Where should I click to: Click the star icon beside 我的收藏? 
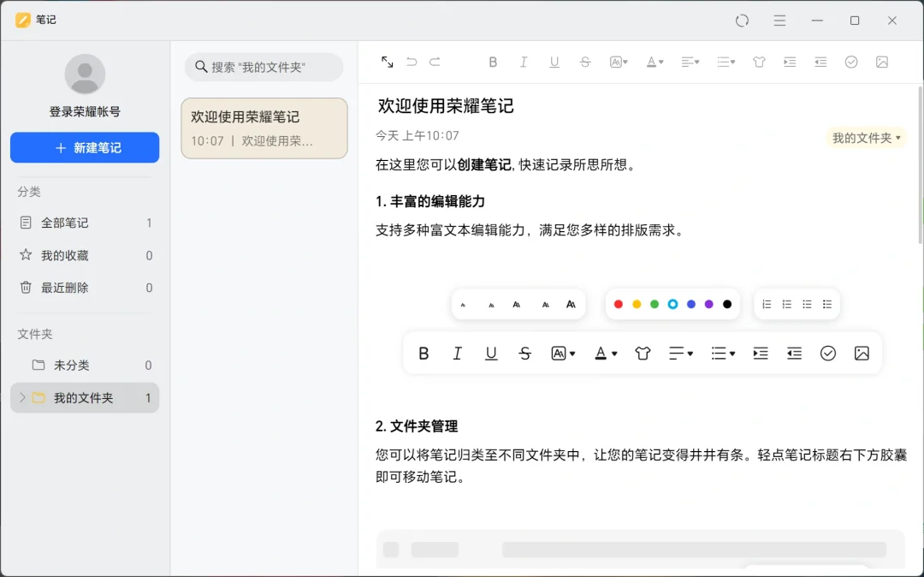point(26,254)
